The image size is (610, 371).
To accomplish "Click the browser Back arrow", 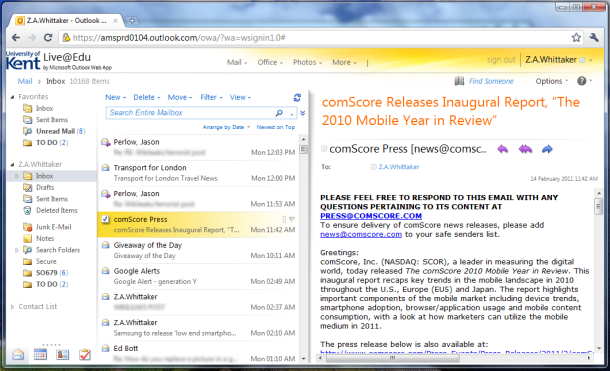I will click(16, 38).
